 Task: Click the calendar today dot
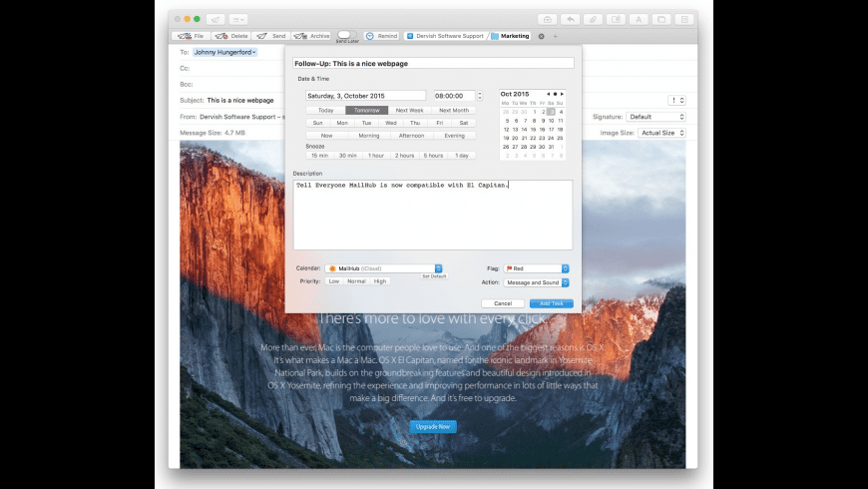click(x=556, y=94)
